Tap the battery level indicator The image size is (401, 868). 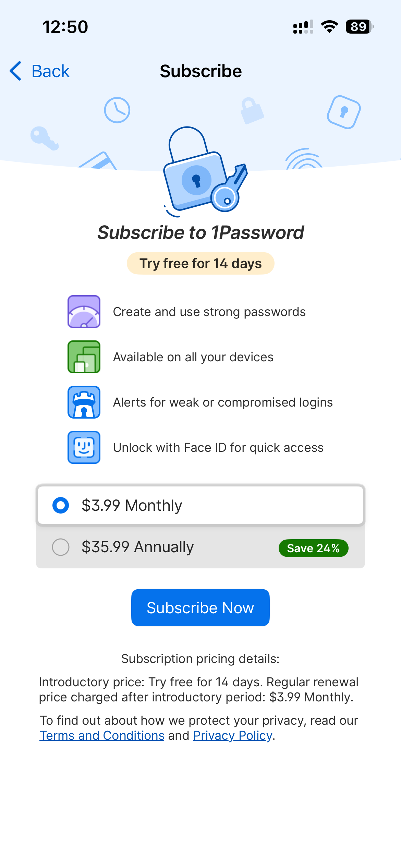click(359, 27)
